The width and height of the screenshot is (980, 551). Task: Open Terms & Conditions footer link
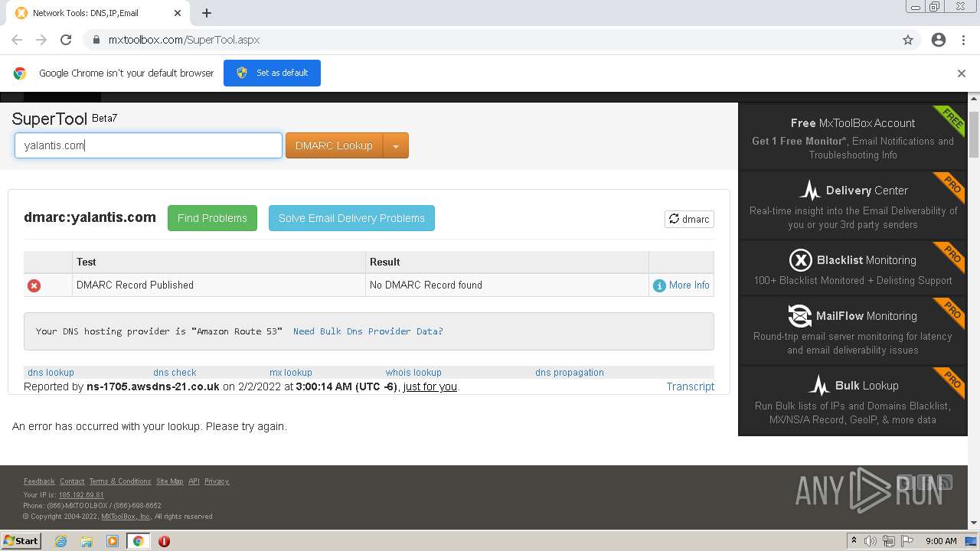click(120, 481)
